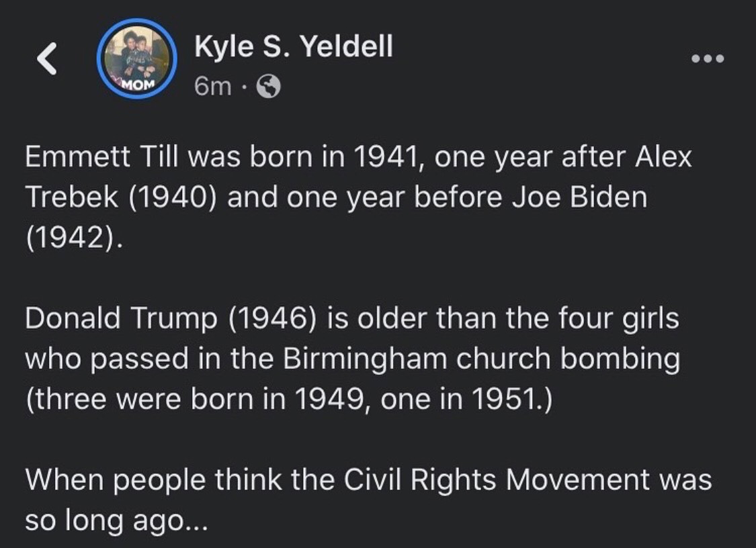
Task: Open the three-dot post options menu
Action: tap(708, 59)
